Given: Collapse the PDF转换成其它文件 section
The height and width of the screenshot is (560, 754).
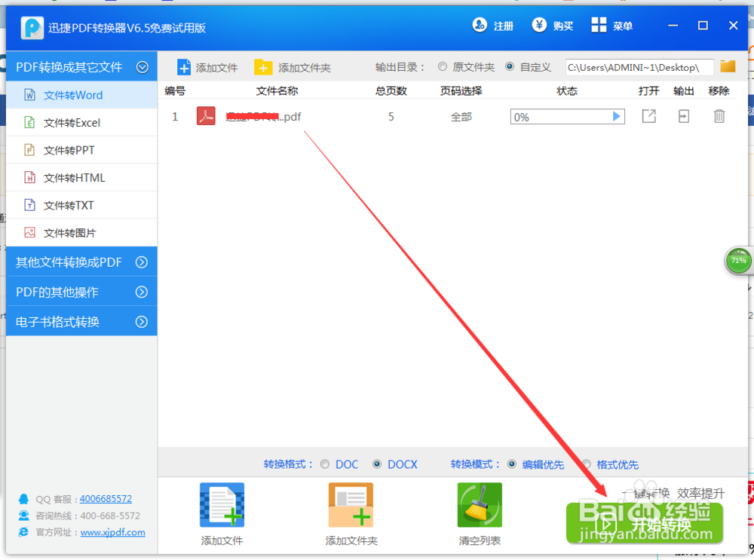Looking at the screenshot, I should [x=143, y=67].
